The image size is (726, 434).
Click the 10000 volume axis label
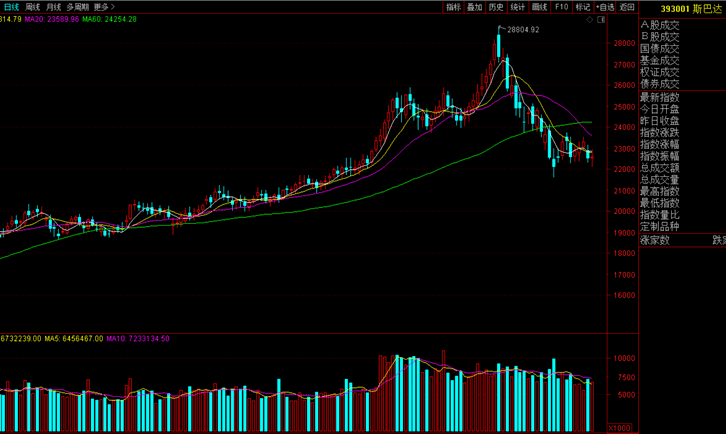click(625, 359)
